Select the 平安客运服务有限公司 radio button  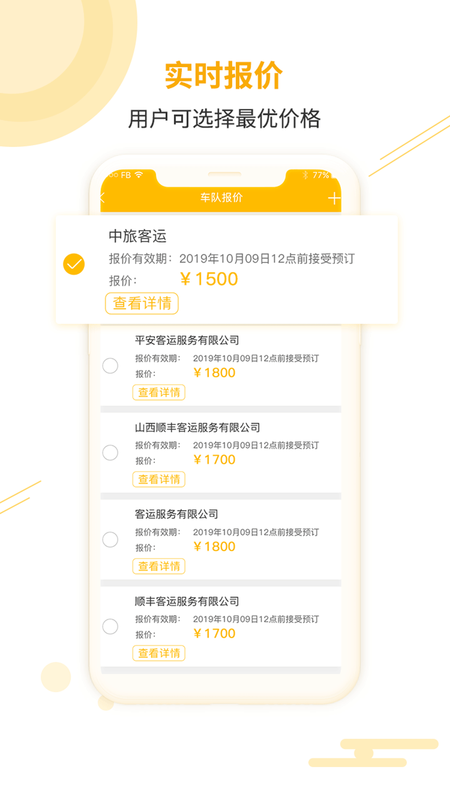110,366
